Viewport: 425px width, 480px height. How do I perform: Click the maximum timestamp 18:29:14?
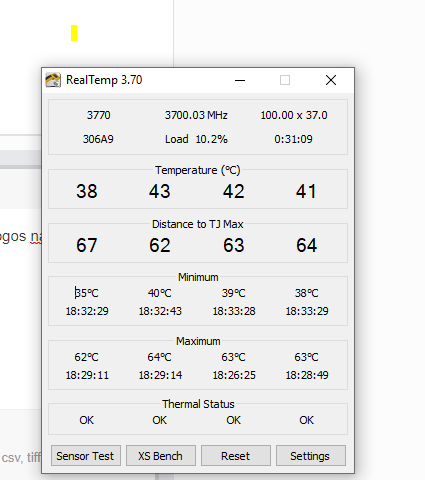coord(160,375)
